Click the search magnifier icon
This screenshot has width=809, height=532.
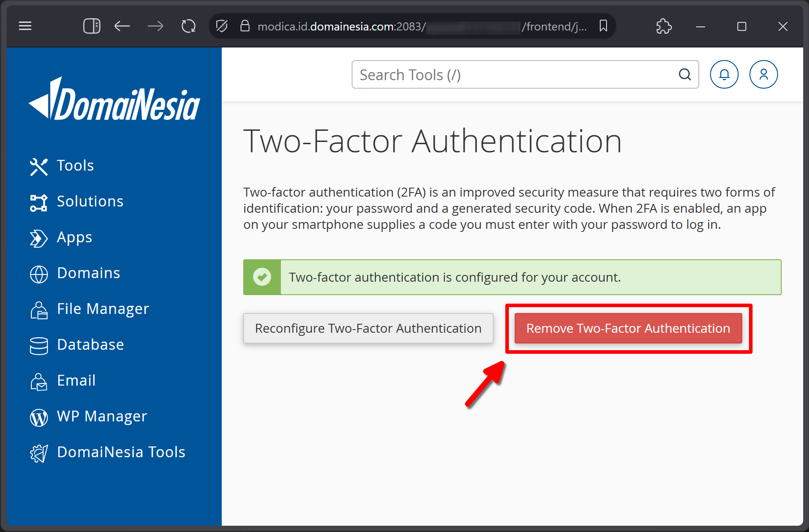[x=684, y=74]
